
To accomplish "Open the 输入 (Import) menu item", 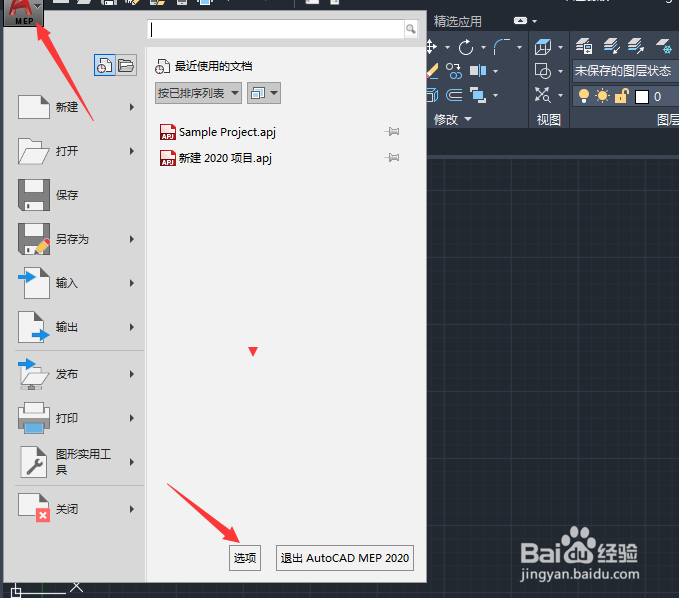I will click(75, 283).
